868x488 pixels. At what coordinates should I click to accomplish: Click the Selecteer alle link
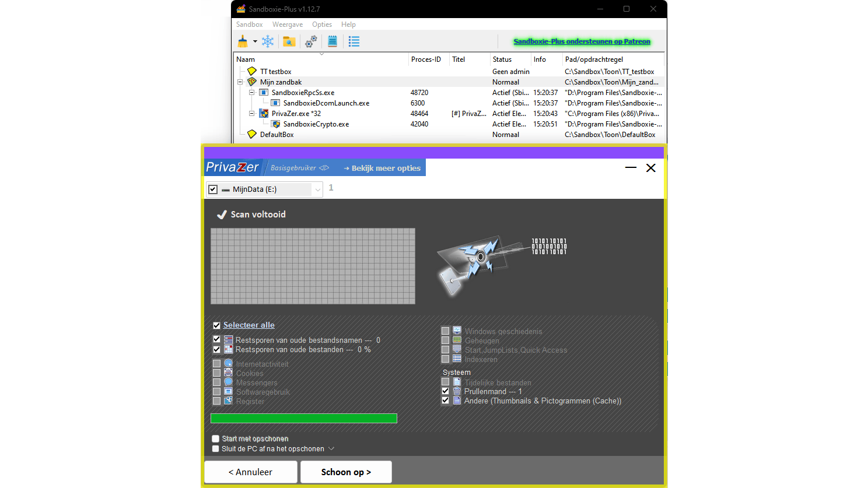(x=249, y=325)
